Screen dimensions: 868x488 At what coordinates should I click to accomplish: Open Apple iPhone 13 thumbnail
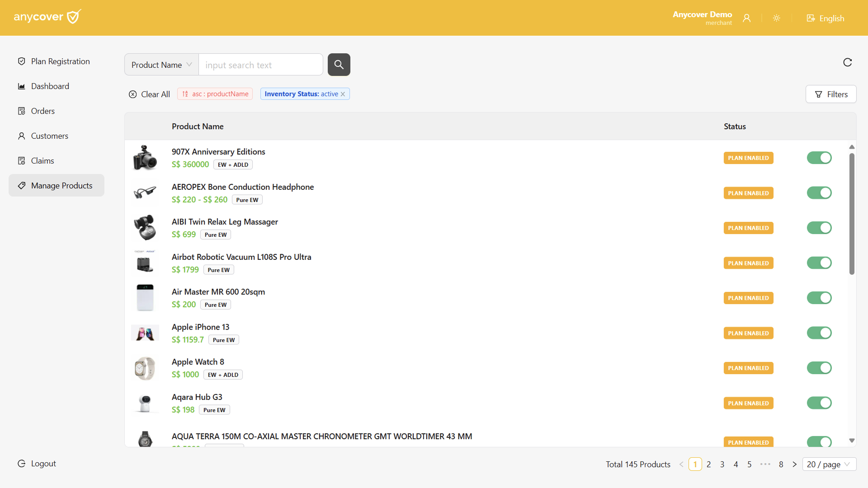tap(145, 333)
